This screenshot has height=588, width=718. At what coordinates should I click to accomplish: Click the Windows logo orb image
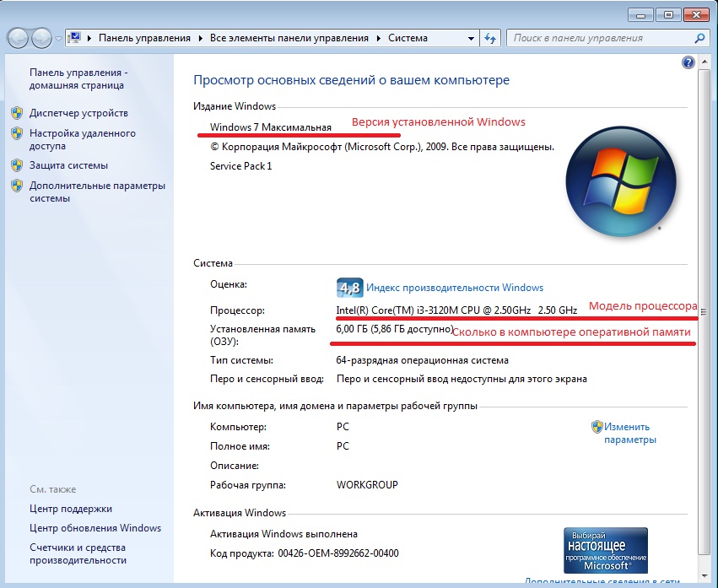[621, 181]
